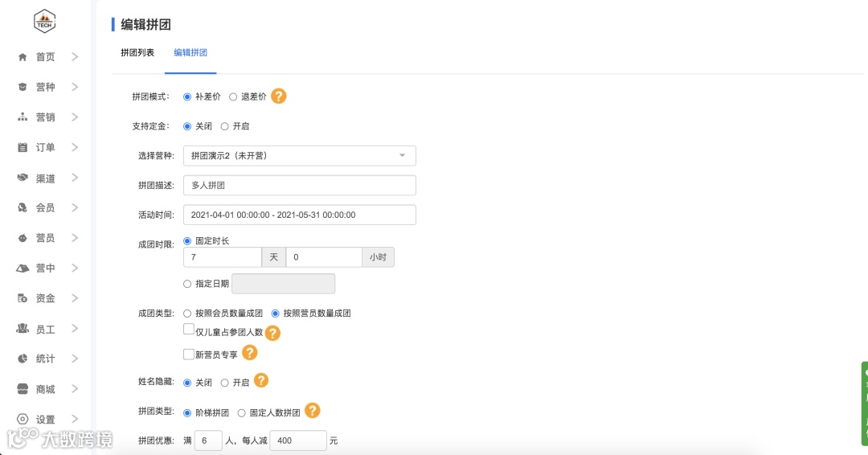The width and height of the screenshot is (868, 455).
Task: Expand the 营销 menu chevron
Action: pyautogui.click(x=75, y=117)
